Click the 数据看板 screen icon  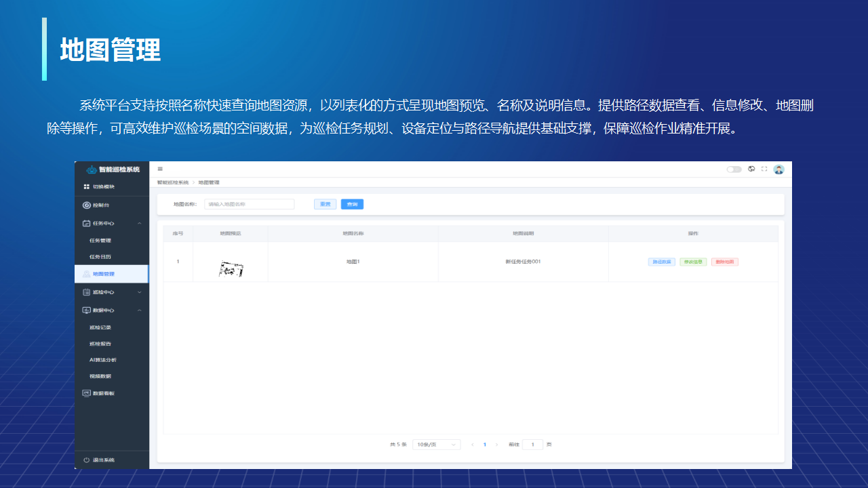pos(86,393)
